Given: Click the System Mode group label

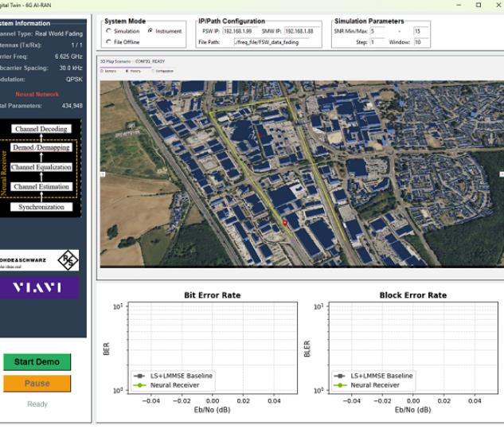Looking at the screenshot, I should [x=125, y=21].
